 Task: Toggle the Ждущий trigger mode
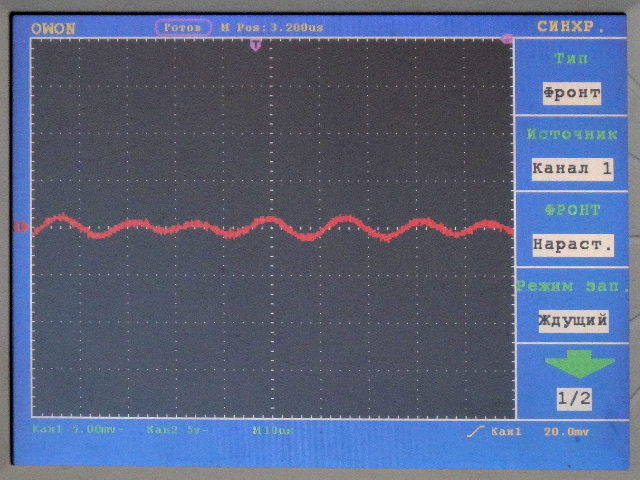[x=572, y=321]
